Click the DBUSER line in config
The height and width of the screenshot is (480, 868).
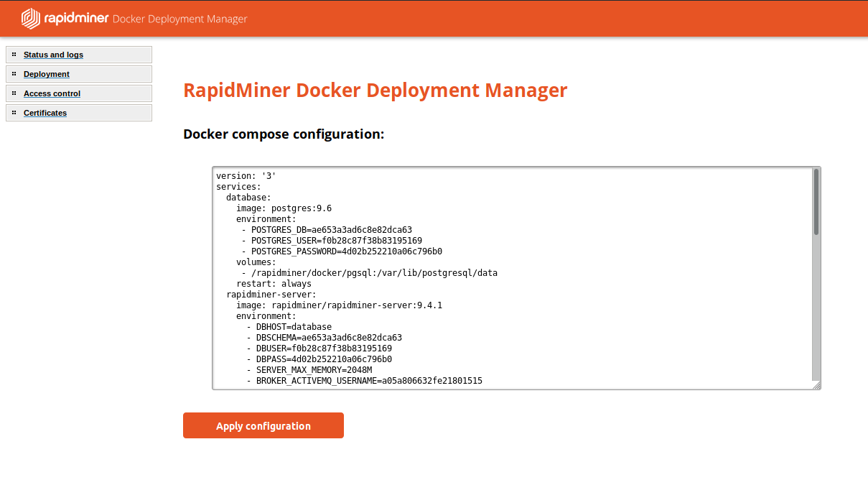319,349
